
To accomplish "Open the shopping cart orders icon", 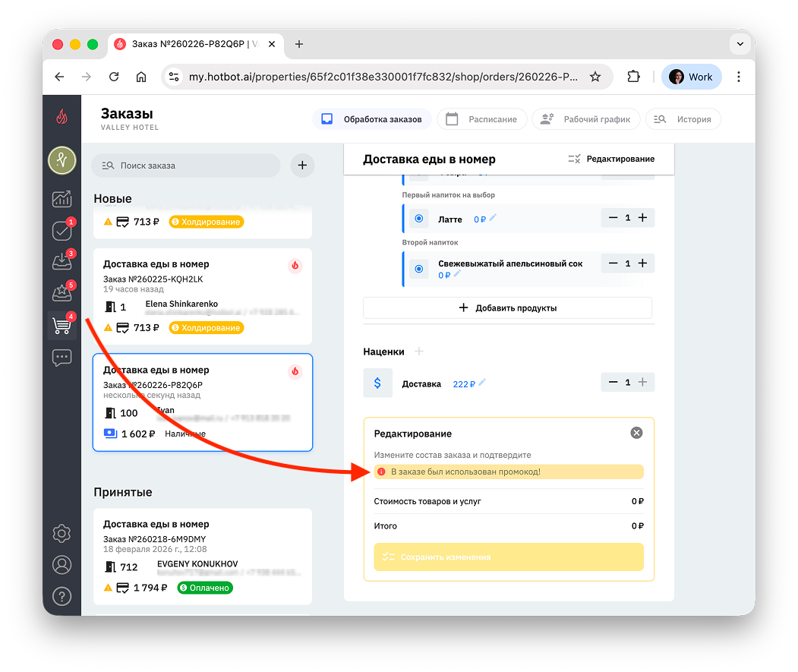I will (62, 325).
